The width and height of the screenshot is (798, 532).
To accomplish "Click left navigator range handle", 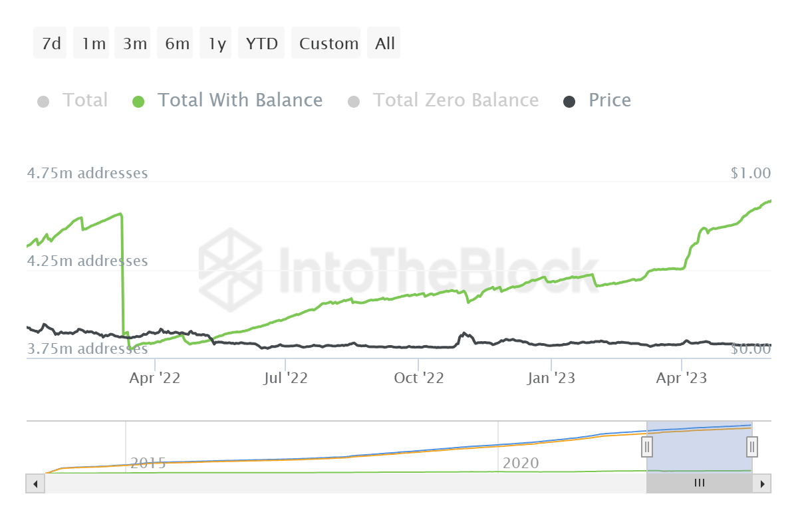I will pyautogui.click(x=646, y=446).
